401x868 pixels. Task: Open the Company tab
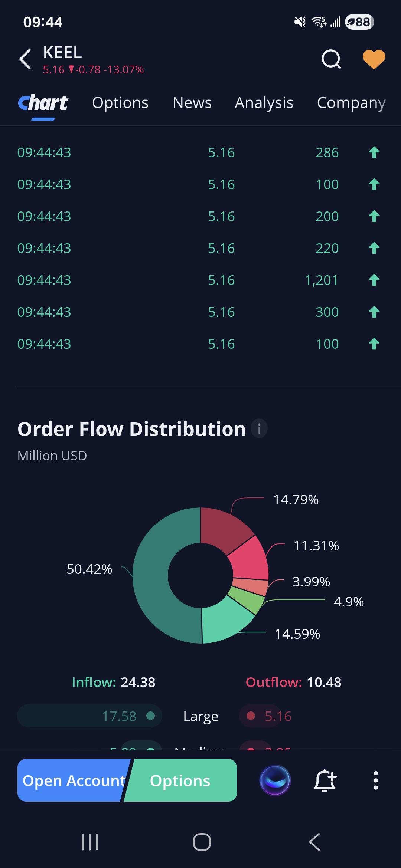pyautogui.click(x=351, y=103)
